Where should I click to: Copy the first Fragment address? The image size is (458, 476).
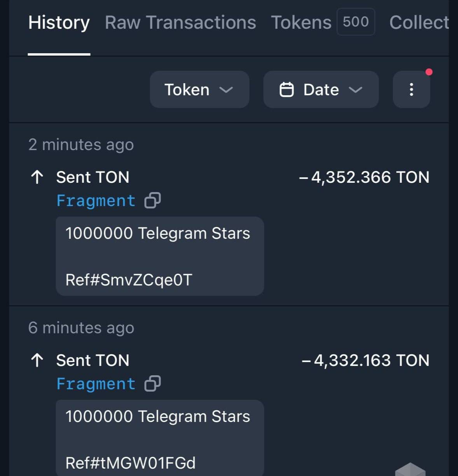(x=152, y=201)
